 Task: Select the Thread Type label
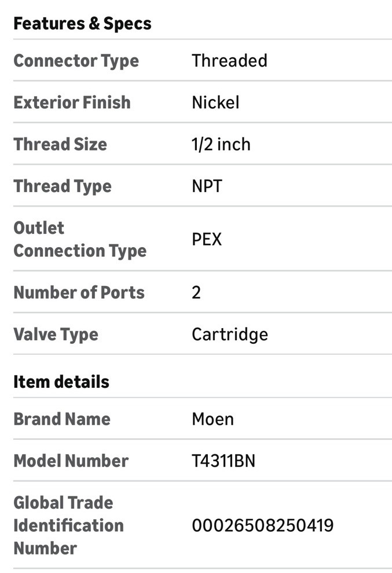click(63, 187)
